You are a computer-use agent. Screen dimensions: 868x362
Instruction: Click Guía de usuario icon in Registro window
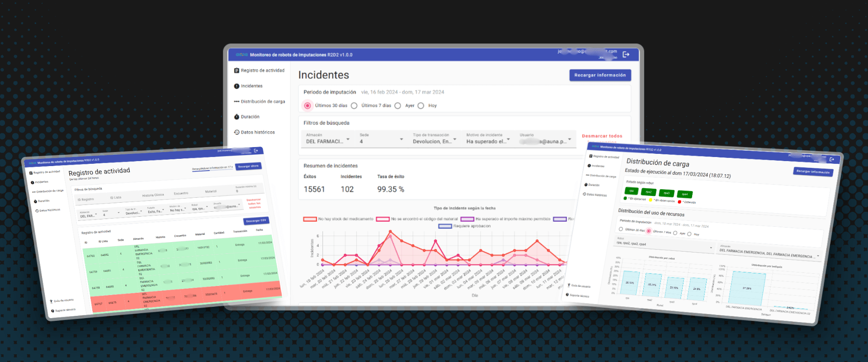[51, 301]
